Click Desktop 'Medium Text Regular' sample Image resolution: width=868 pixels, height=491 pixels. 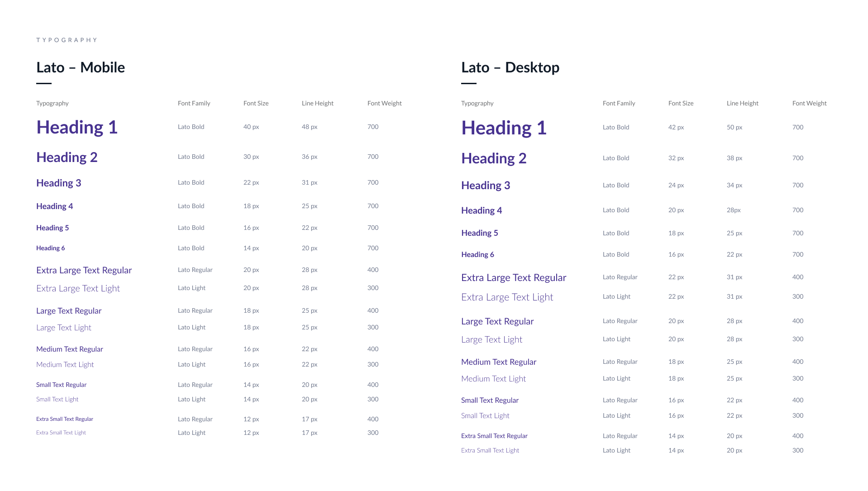point(499,362)
